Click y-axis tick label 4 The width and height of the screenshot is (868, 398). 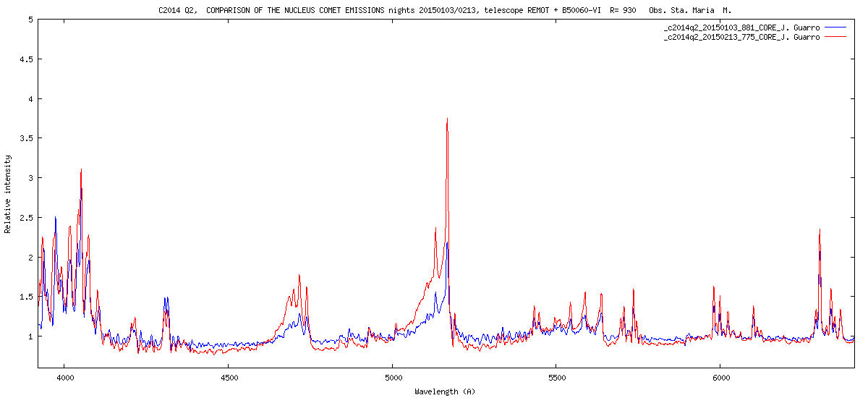click(x=30, y=99)
